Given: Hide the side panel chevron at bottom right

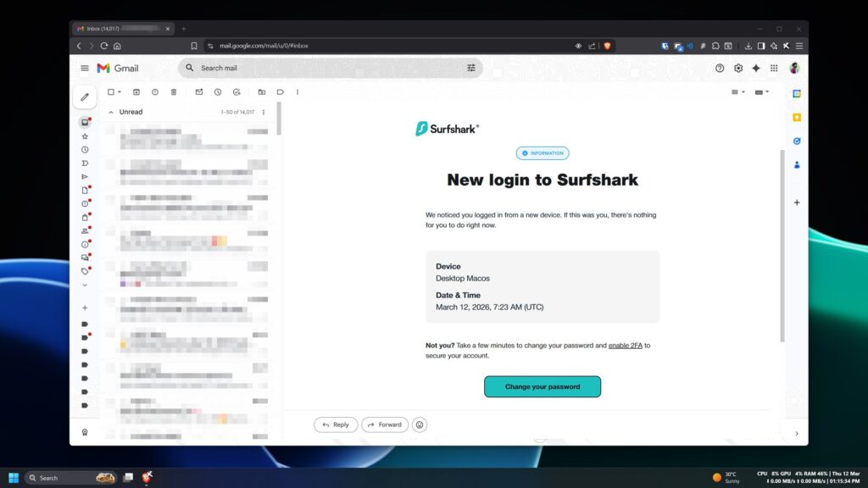Looking at the screenshot, I should [797, 434].
